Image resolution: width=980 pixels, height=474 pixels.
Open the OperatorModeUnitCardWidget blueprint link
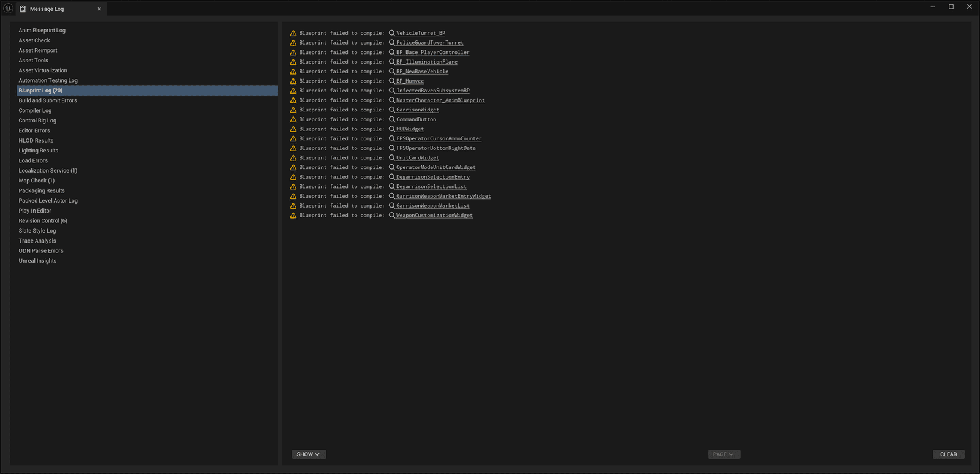435,167
